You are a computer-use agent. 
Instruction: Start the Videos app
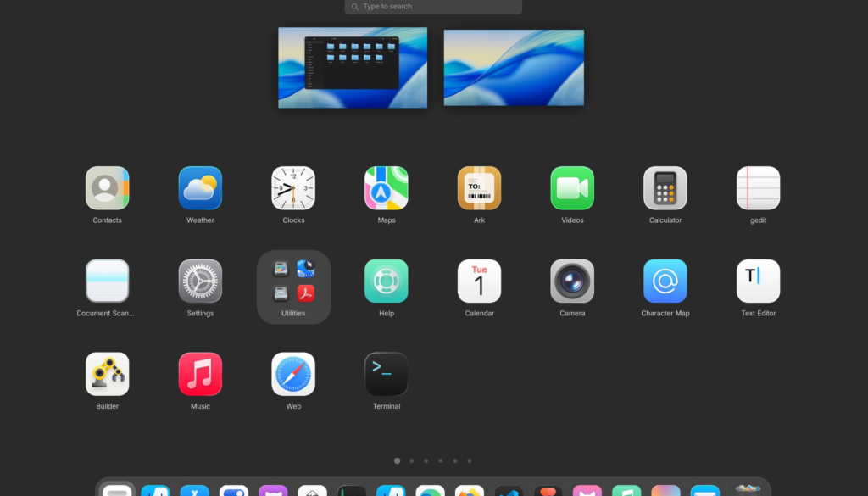(x=572, y=188)
